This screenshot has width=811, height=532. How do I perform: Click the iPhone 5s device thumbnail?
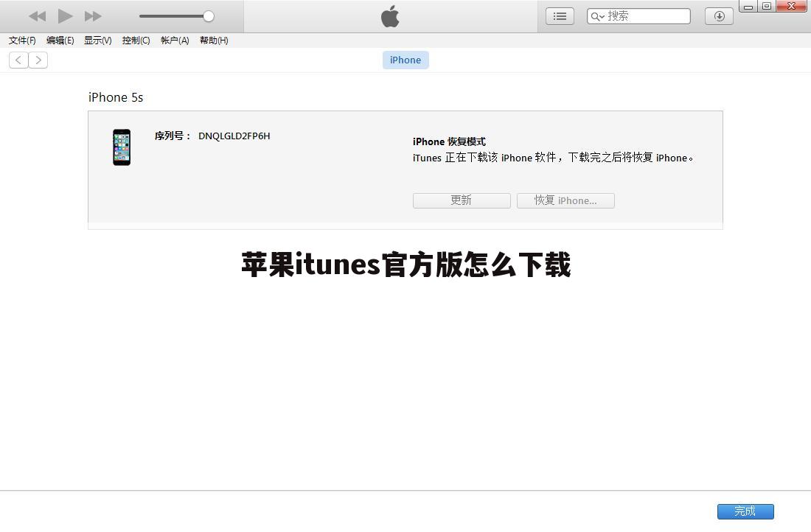(122, 147)
